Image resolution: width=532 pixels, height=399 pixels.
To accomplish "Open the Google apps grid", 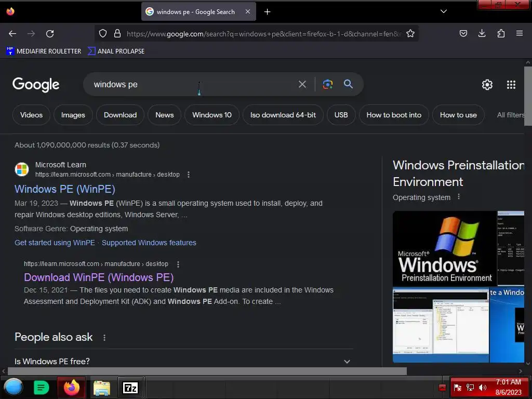I will pyautogui.click(x=511, y=85).
